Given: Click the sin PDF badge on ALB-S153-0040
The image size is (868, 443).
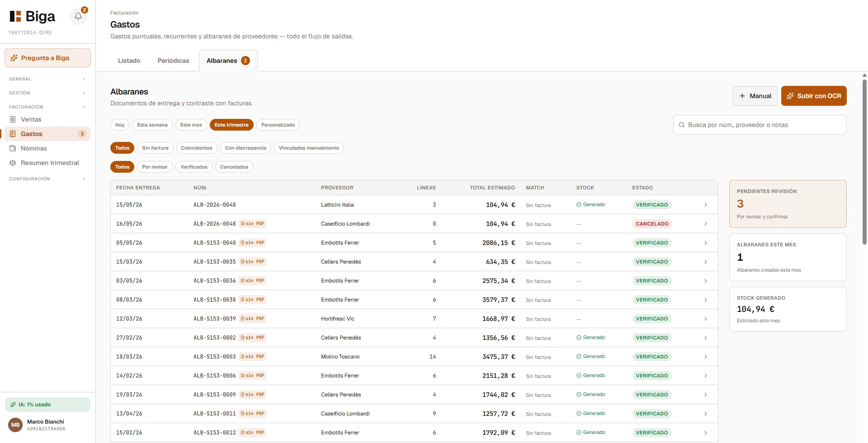Looking at the screenshot, I should (253, 243).
